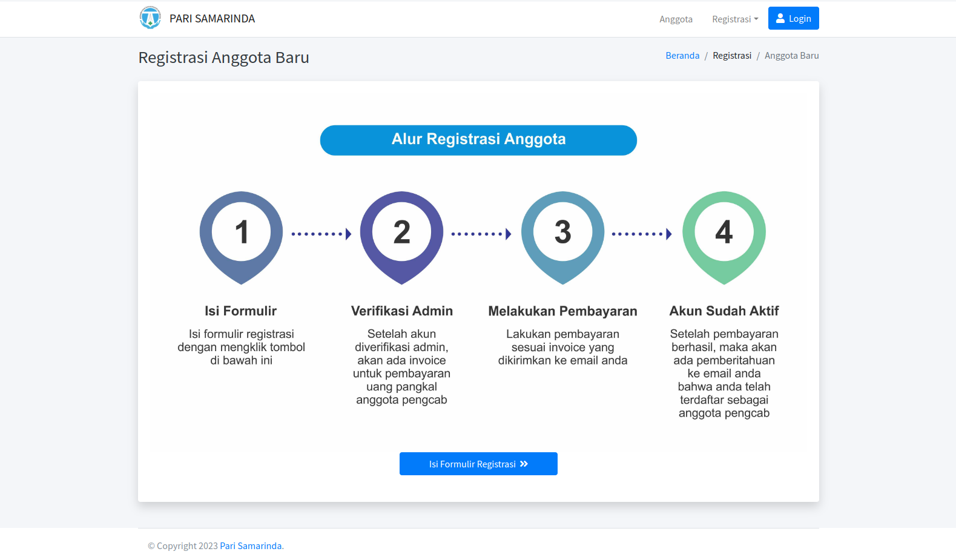Click dotted arrow between steps 1 and 2
This screenshot has height=560, width=956.
point(321,234)
